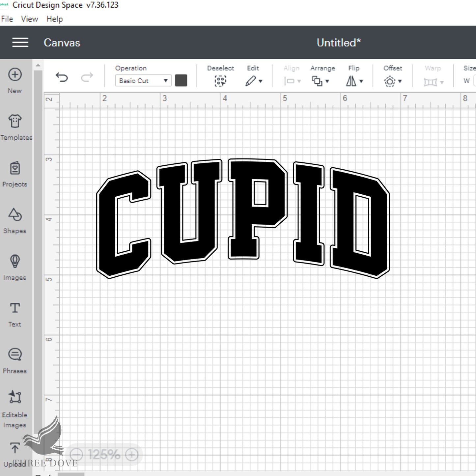This screenshot has height=476, width=476.
Task: Click the Untitled* project title
Action: 339,42
